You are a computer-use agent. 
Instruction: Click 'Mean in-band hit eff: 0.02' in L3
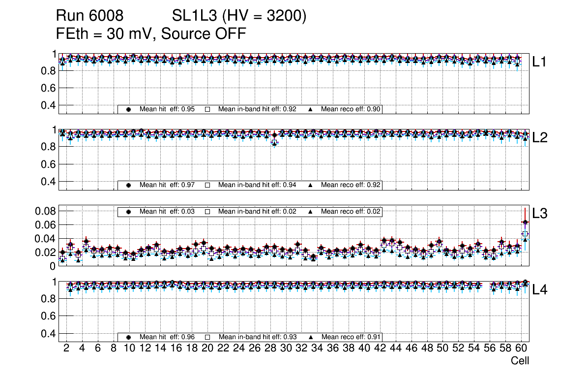pos(257,212)
